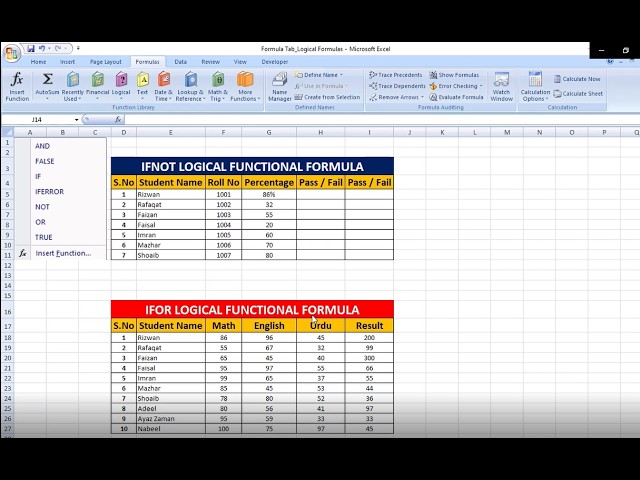Click the Urdu column header
640x480 pixels.
321,326
